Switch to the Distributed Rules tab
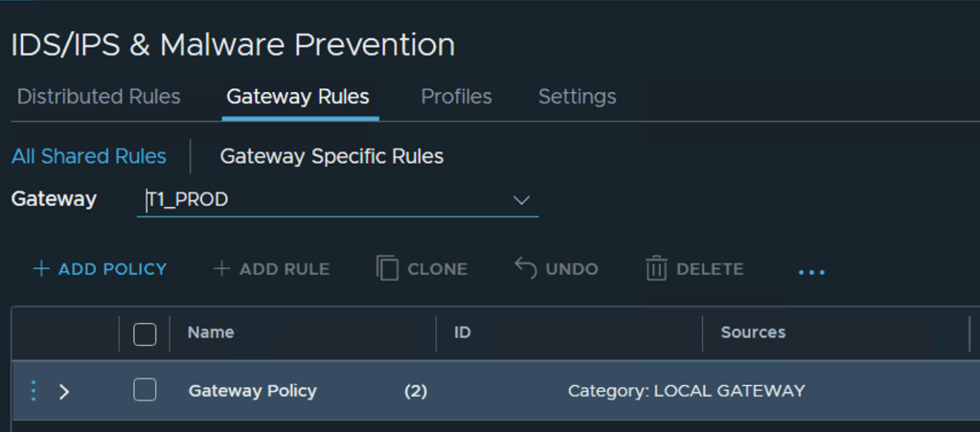980x432 pixels. click(99, 97)
